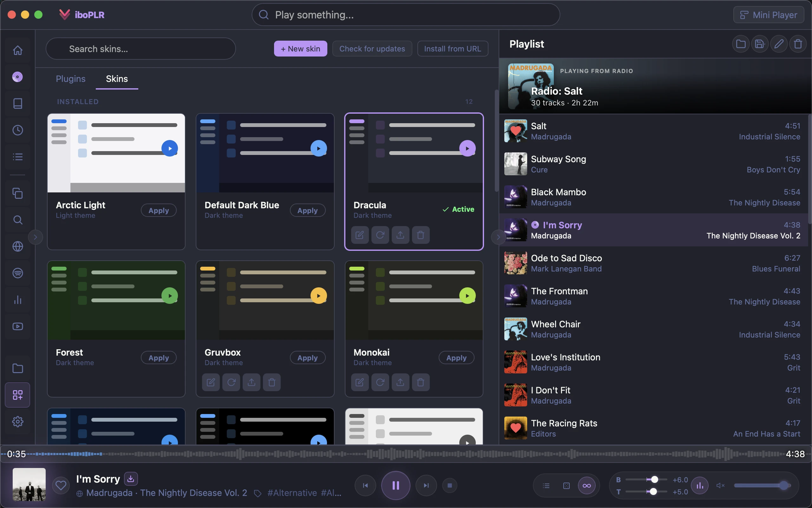This screenshot has height=508, width=812.
Task: Apply the Default Dark Blue skin
Action: point(307,210)
